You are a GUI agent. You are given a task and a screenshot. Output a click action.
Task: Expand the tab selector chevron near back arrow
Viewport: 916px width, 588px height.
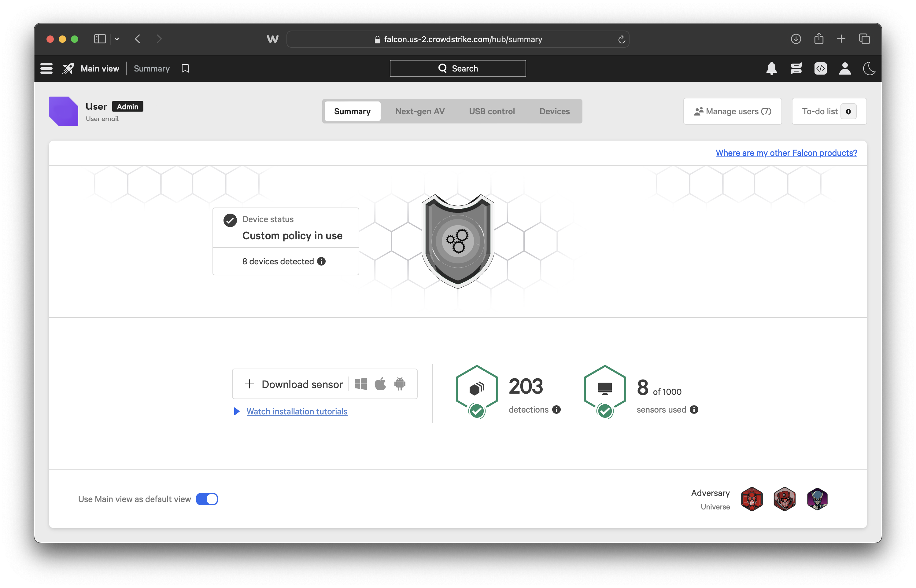117,39
